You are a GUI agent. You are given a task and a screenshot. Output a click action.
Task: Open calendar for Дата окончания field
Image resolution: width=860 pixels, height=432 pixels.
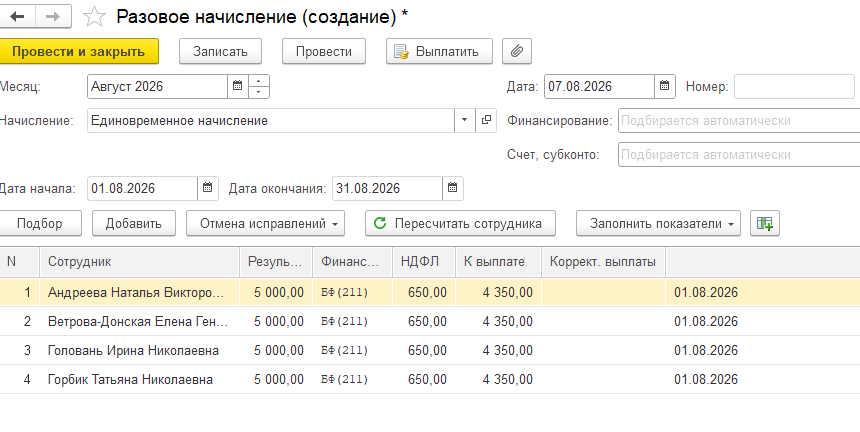click(452, 188)
